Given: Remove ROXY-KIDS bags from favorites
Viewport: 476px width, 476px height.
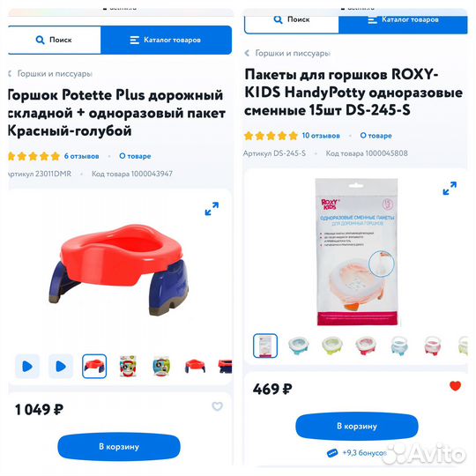Looking at the screenshot, I should (455, 385).
